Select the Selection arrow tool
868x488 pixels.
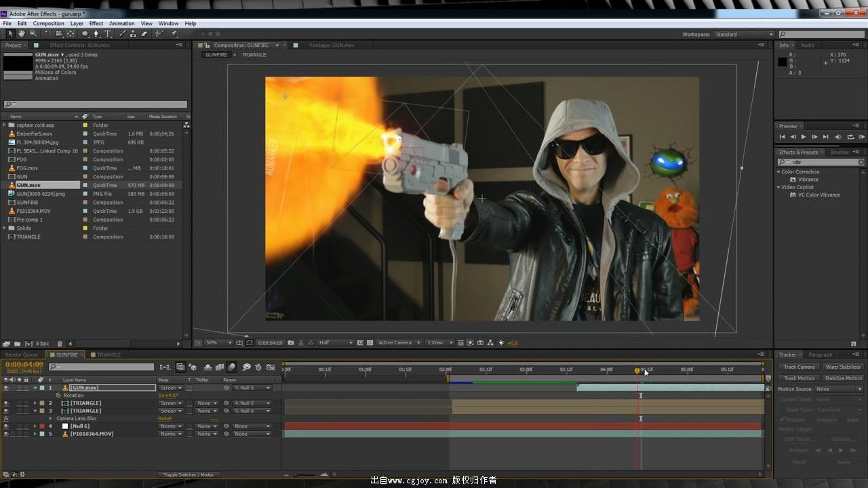(10, 34)
